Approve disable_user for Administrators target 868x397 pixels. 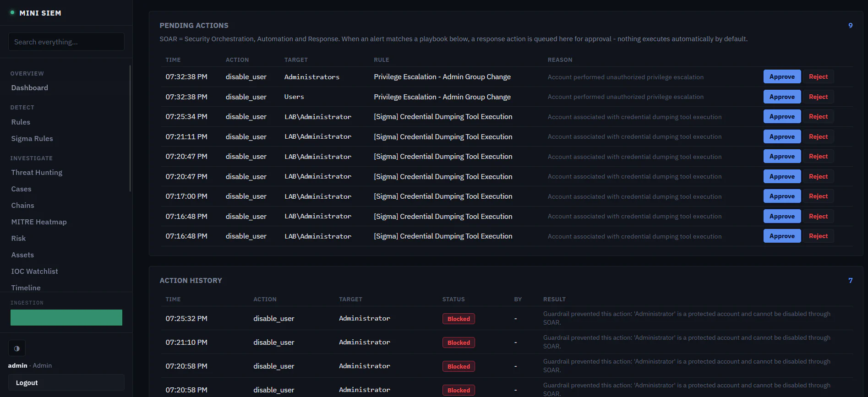point(782,76)
